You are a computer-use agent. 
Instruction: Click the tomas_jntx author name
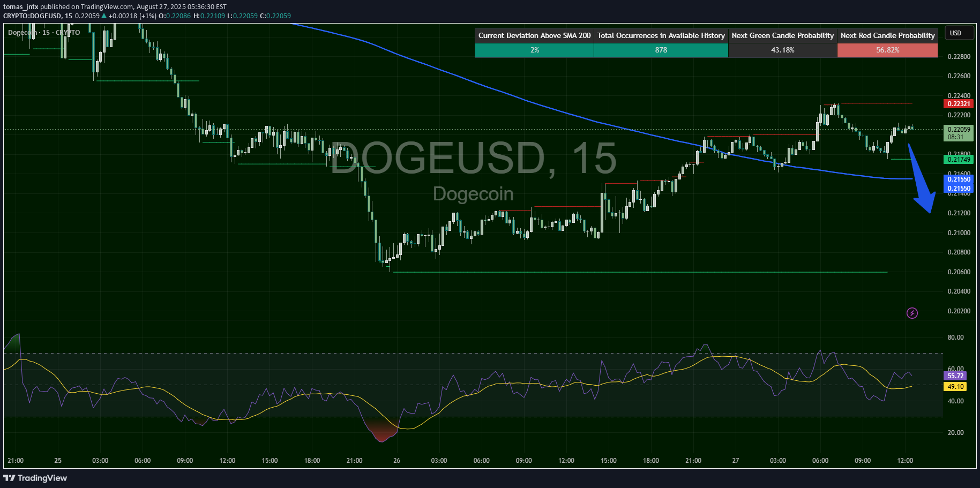coord(20,7)
